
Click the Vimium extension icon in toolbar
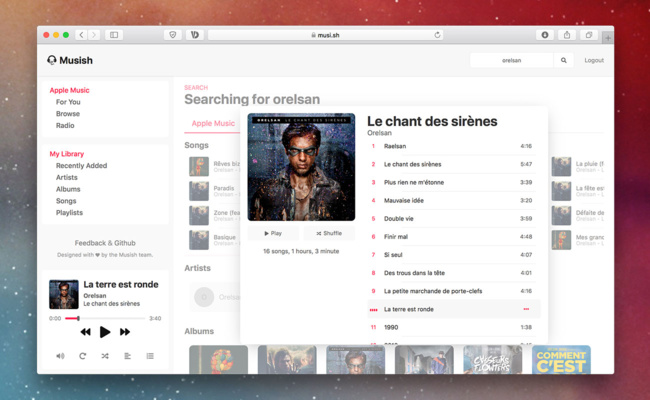pos(195,35)
